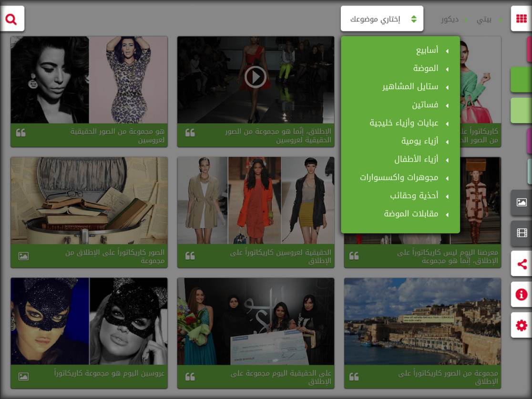This screenshot has height=399, width=532.
Task: Click the بيتي breadcrumb link
Action: coord(484,20)
